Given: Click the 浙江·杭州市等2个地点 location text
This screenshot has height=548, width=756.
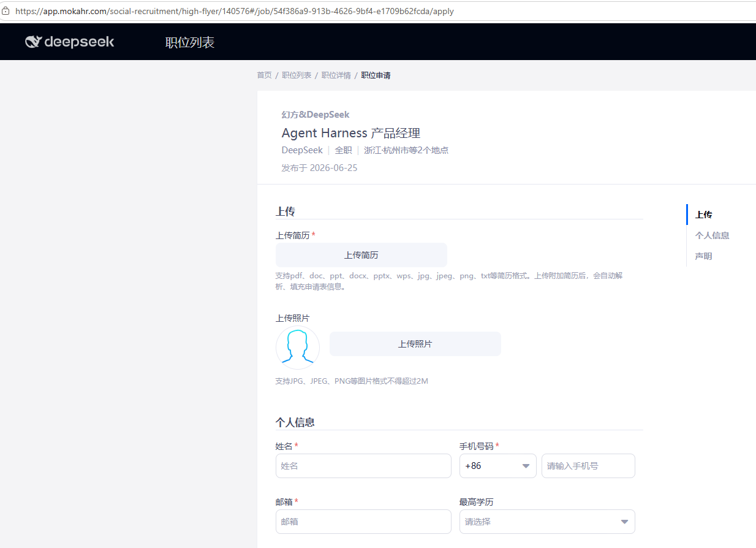Looking at the screenshot, I should coord(406,150).
